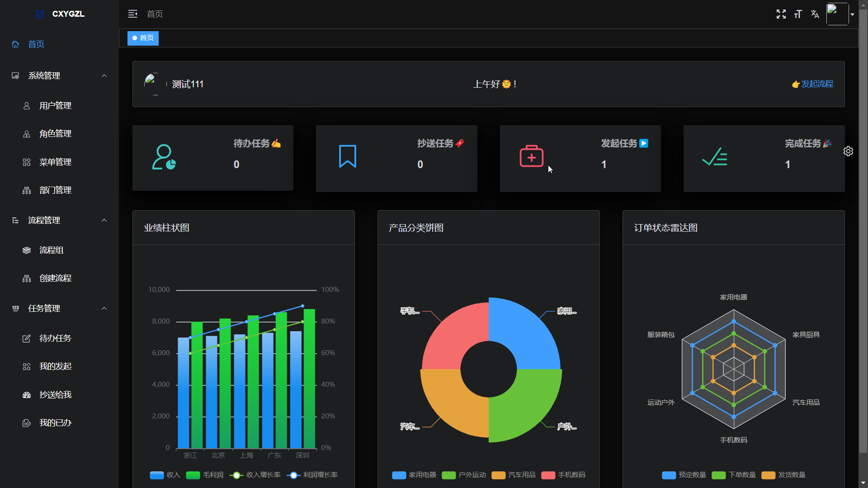
Task: Open 流程组 in the sidebar
Action: 59,250
